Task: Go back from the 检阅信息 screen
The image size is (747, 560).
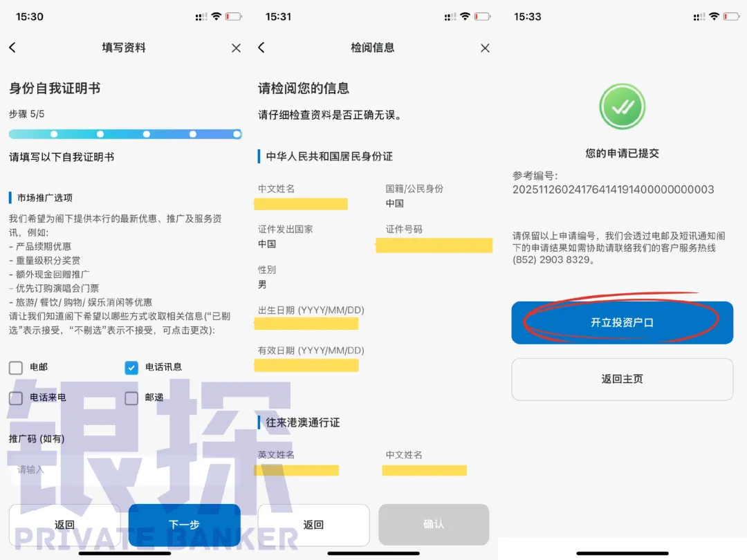Action: point(261,47)
